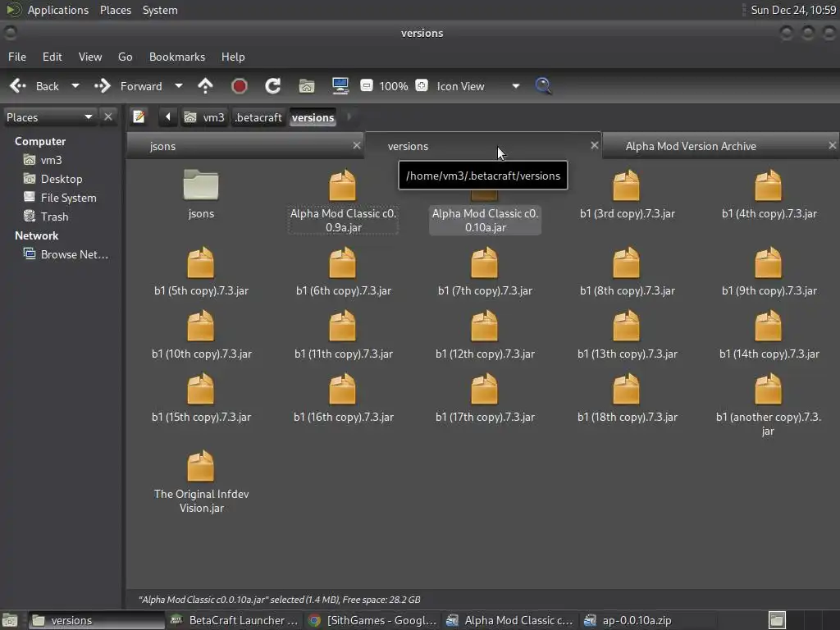Viewport: 840px width, 630px height.
Task: Open the search magnifier icon
Action: click(x=543, y=85)
